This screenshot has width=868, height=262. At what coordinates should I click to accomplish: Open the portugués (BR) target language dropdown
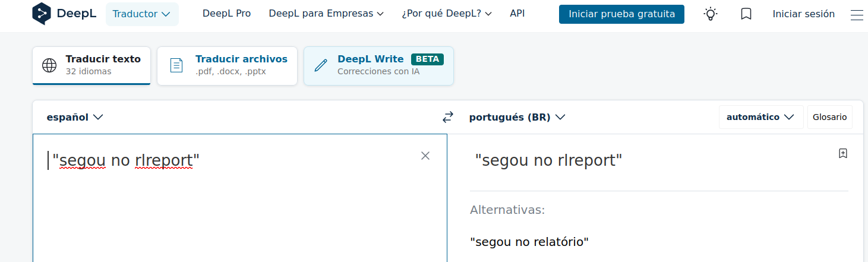point(517,117)
